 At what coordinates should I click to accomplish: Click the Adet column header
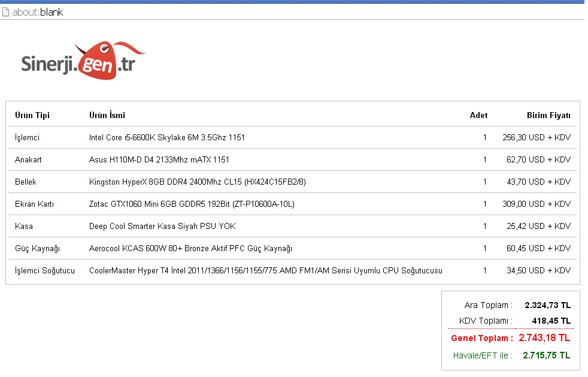478,115
